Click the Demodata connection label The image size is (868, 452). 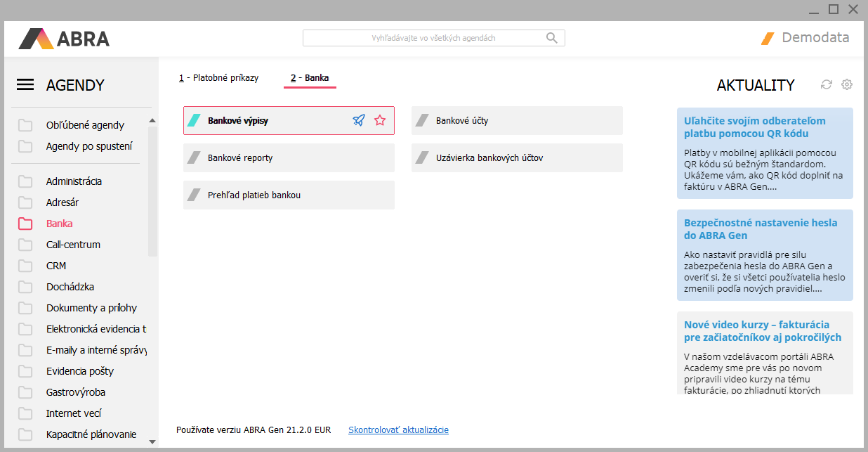pos(815,38)
